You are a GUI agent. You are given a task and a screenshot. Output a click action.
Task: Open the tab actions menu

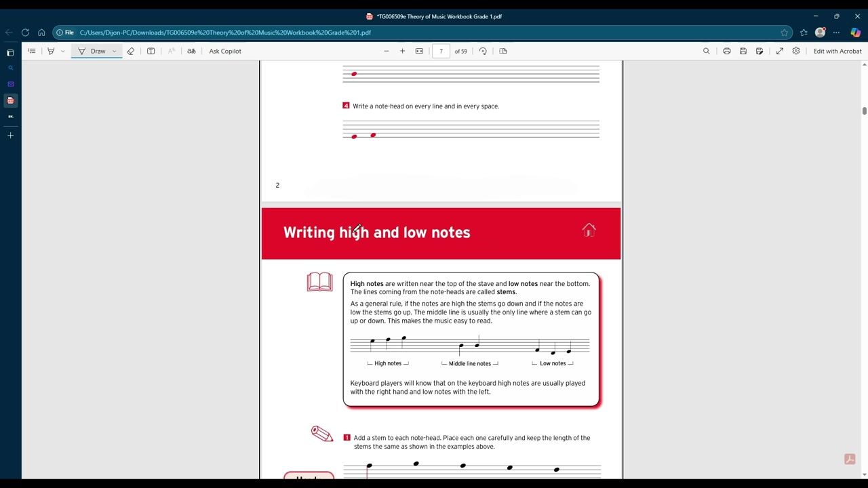tap(10, 53)
